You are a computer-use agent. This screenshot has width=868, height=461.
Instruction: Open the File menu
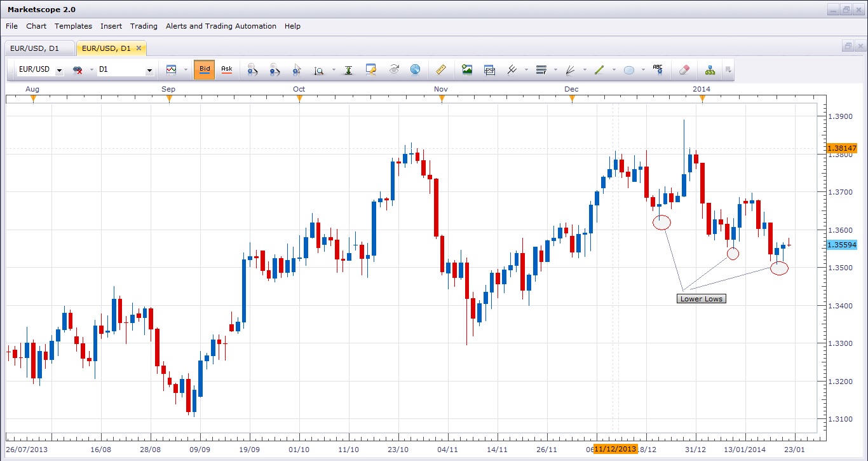click(x=11, y=26)
